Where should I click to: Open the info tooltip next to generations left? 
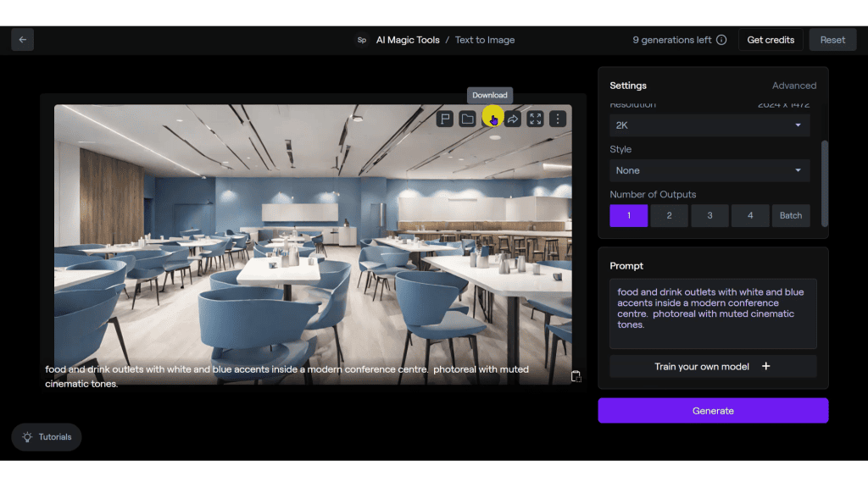click(x=721, y=39)
